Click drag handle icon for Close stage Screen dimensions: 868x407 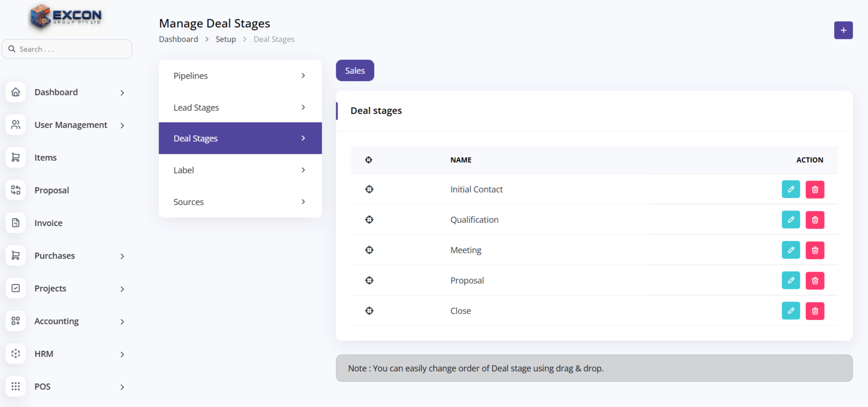[369, 311]
